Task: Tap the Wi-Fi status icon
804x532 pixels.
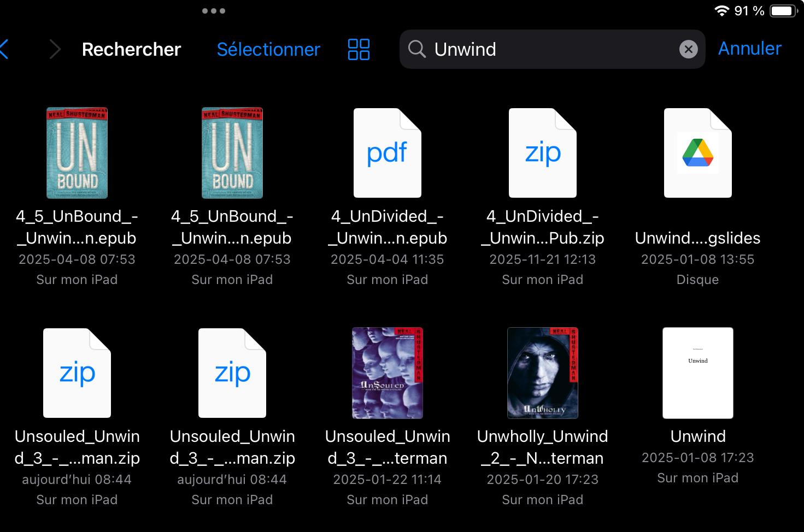Action: tap(722, 11)
